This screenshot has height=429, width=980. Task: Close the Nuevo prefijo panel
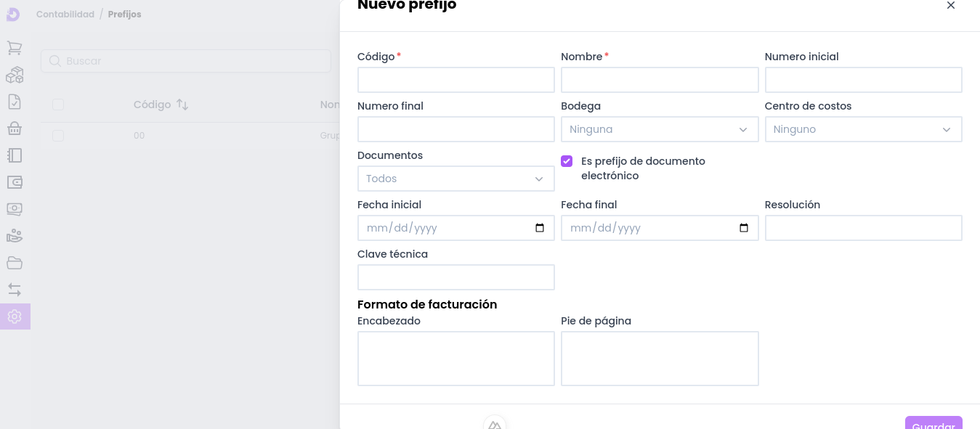tap(950, 6)
